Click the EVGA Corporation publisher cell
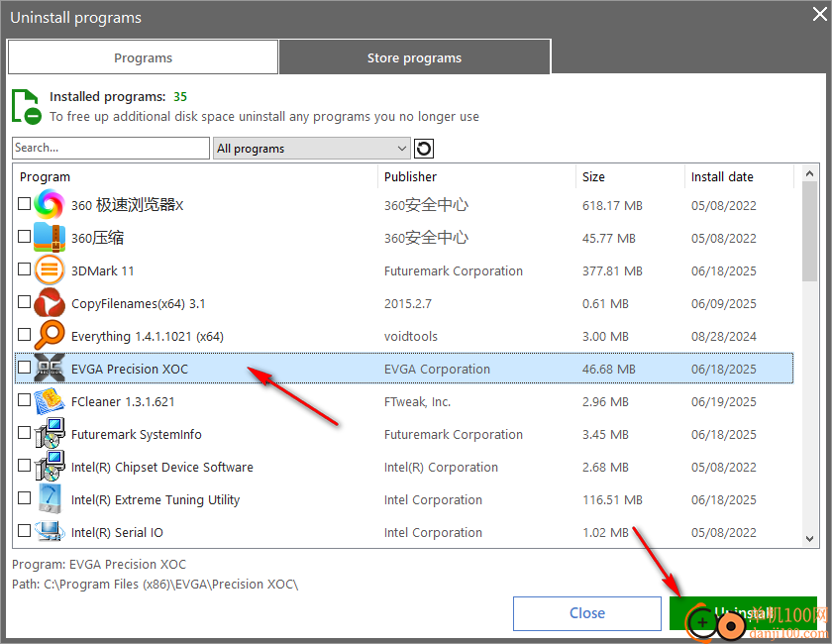This screenshot has width=832, height=644. (x=437, y=369)
